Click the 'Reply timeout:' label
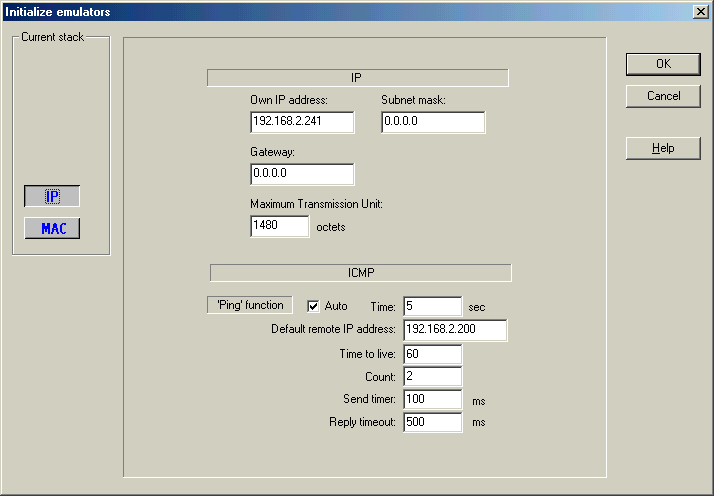Viewport: 714px width, 496px height. click(362, 422)
